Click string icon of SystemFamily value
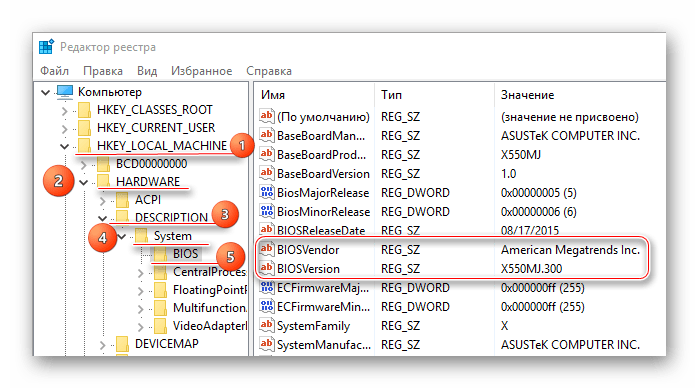 (x=267, y=325)
